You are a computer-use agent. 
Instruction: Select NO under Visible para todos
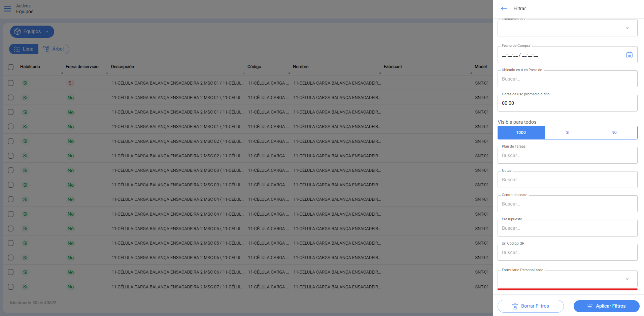614,133
